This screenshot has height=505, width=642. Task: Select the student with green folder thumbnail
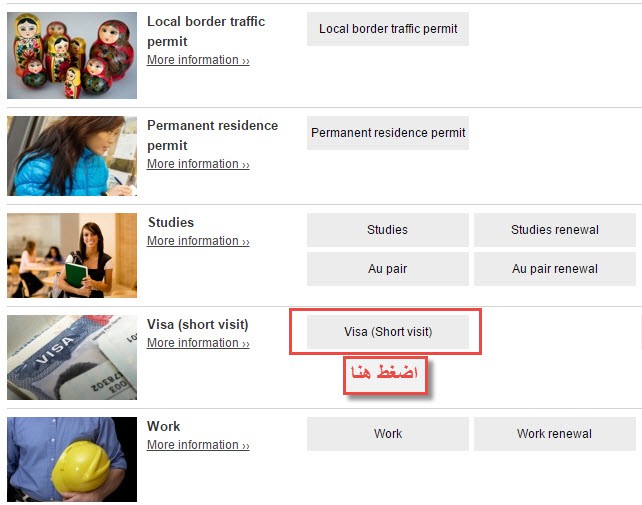pyautogui.click(x=72, y=255)
